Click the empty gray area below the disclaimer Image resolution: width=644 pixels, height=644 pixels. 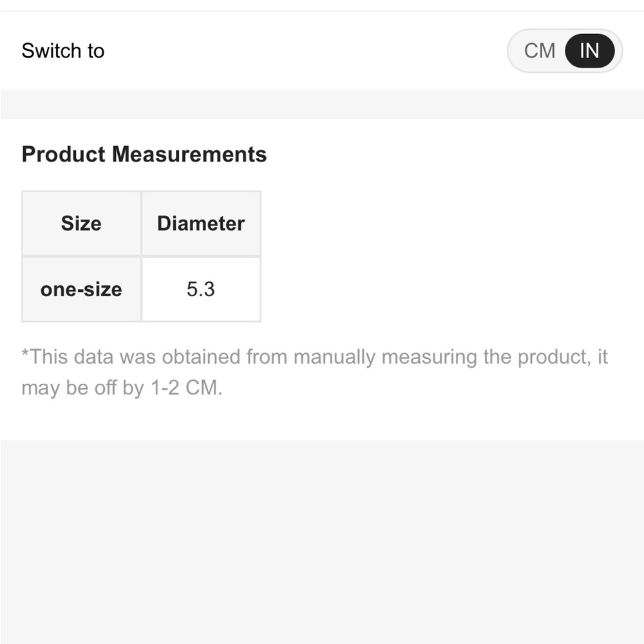click(x=322, y=541)
